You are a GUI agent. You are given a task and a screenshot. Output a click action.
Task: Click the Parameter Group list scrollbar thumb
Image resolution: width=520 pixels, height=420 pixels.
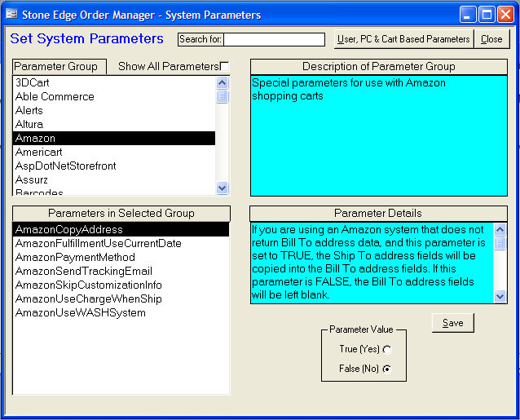point(223,96)
